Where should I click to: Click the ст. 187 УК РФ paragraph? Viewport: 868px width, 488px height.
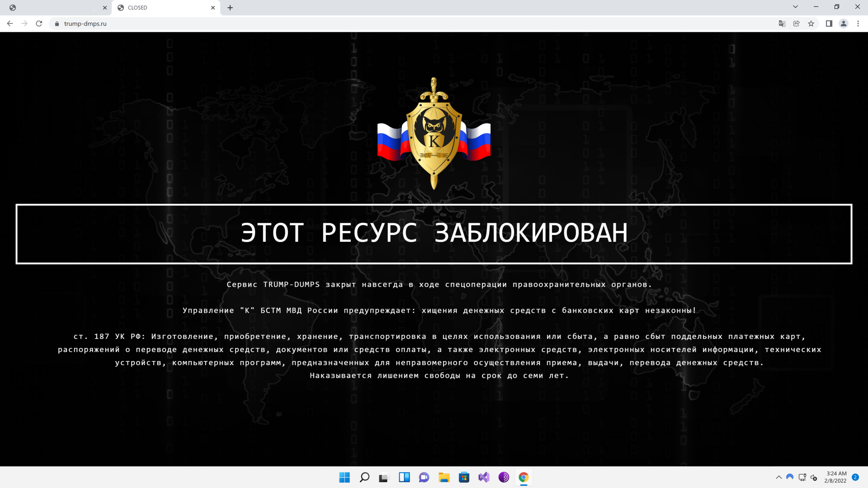[439, 350]
